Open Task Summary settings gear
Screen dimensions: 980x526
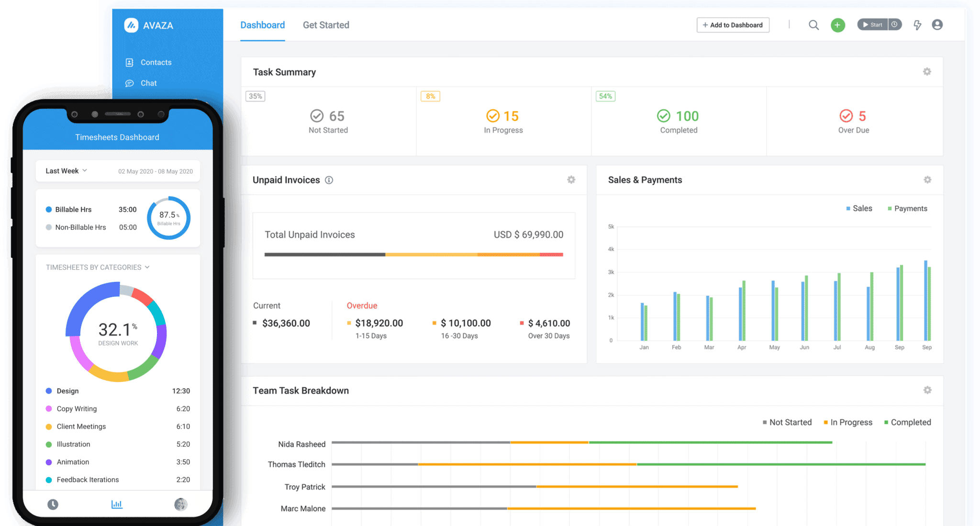tap(927, 71)
